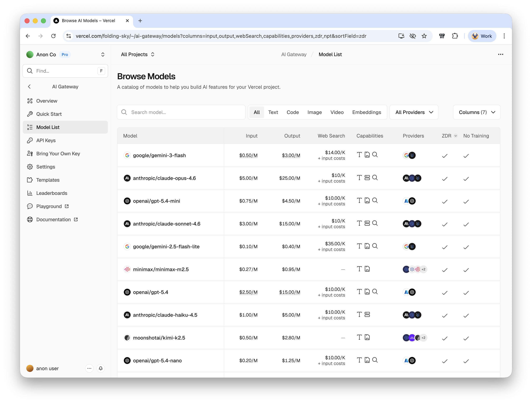Switch to the Embeddings filter tab
The height and width of the screenshot is (404, 532).
pos(367,112)
